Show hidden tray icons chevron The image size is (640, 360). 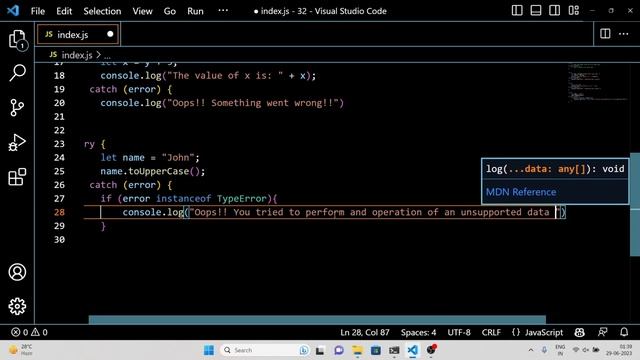point(531,350)
